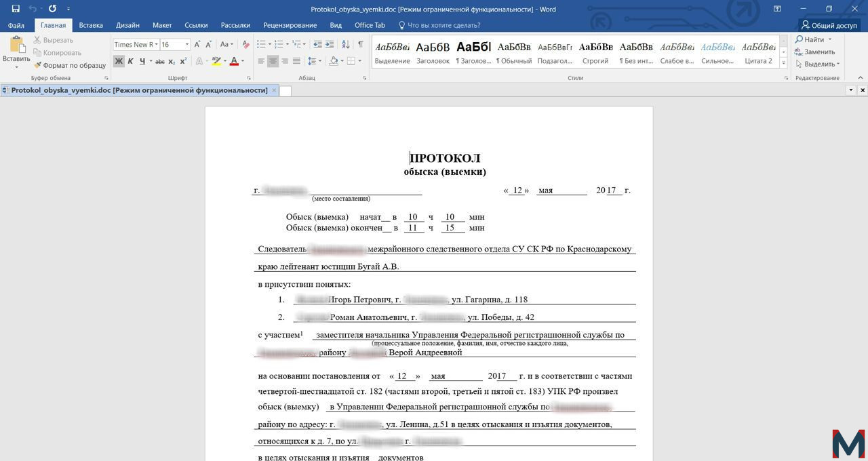Apply strikethrough formatting

(160, 61)
